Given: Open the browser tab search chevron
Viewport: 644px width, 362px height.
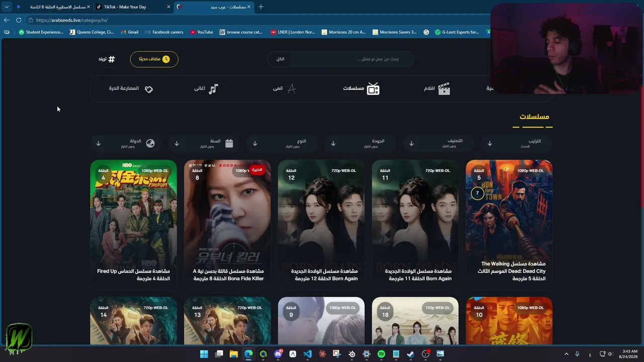Looking at the screenshot, I should pyautogui.click(x=6, y=7).
